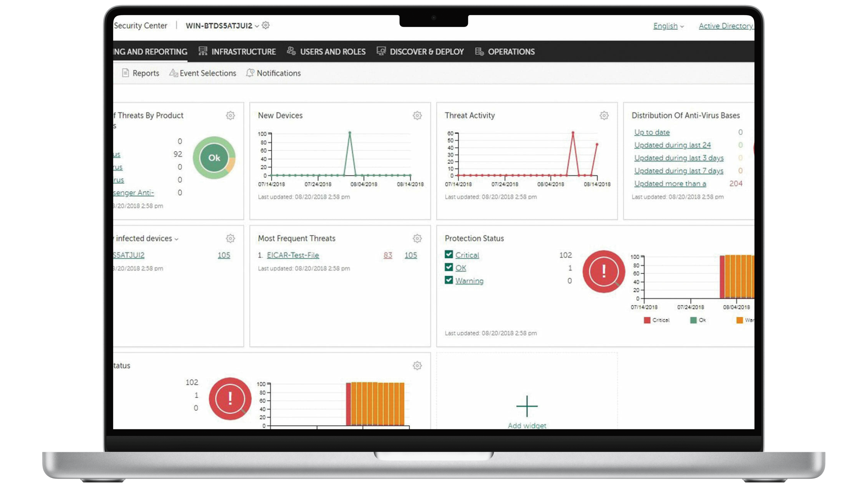Uncheck the Warning protection status checkbox
Screen dimensions: 868x488
[x=448, y=280]
